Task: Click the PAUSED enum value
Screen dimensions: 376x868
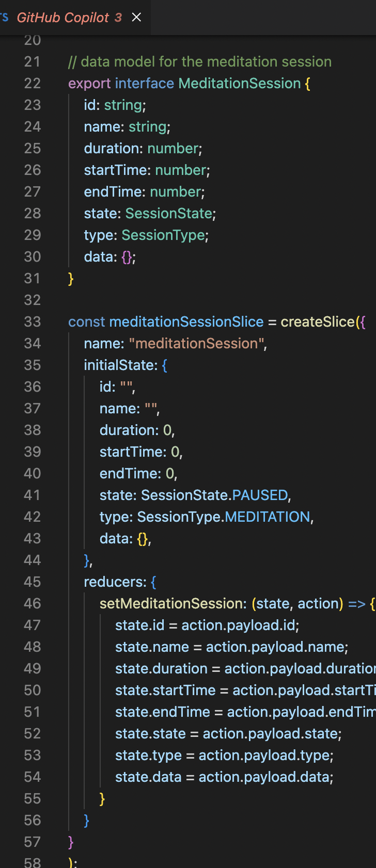Action: [x=259, y=495]
